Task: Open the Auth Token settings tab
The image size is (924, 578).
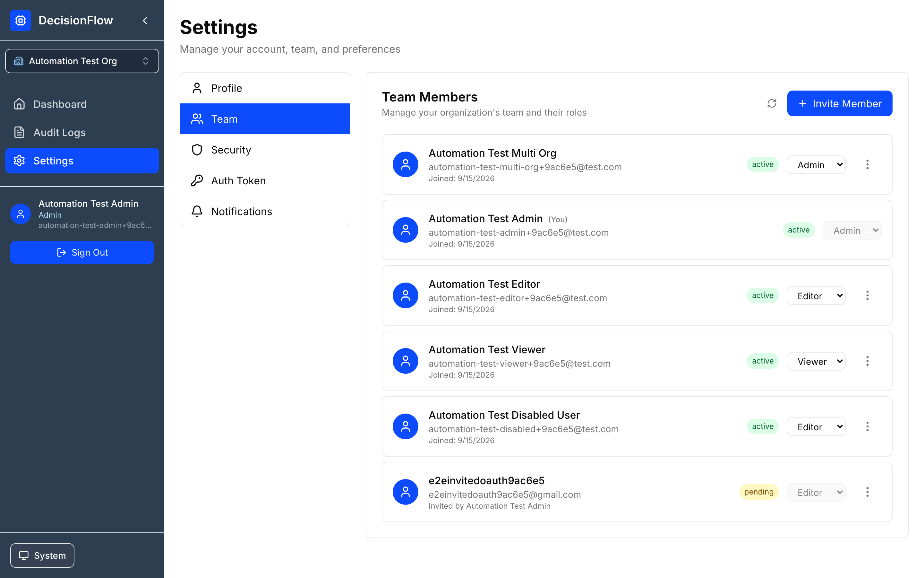Action: point(265,180)
